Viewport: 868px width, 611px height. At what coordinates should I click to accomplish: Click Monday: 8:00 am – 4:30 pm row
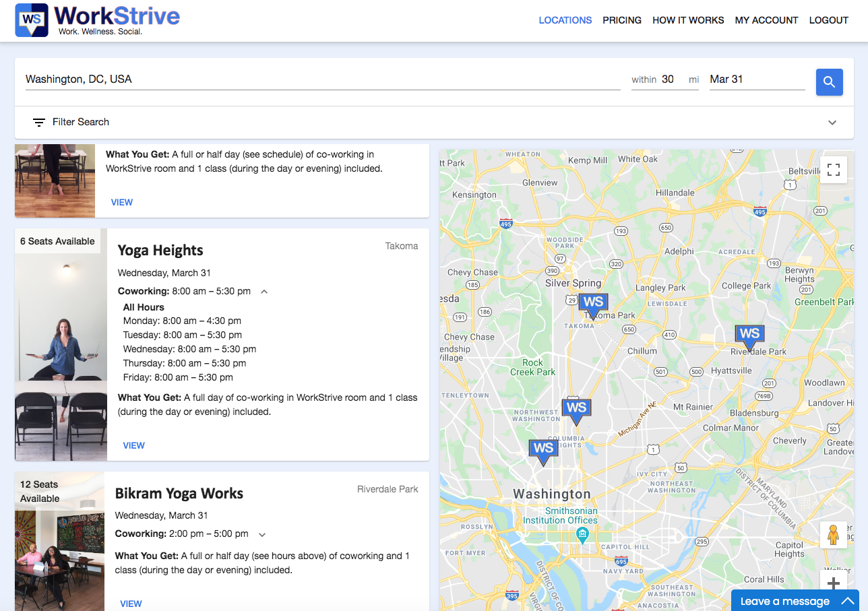coord(182,321)
